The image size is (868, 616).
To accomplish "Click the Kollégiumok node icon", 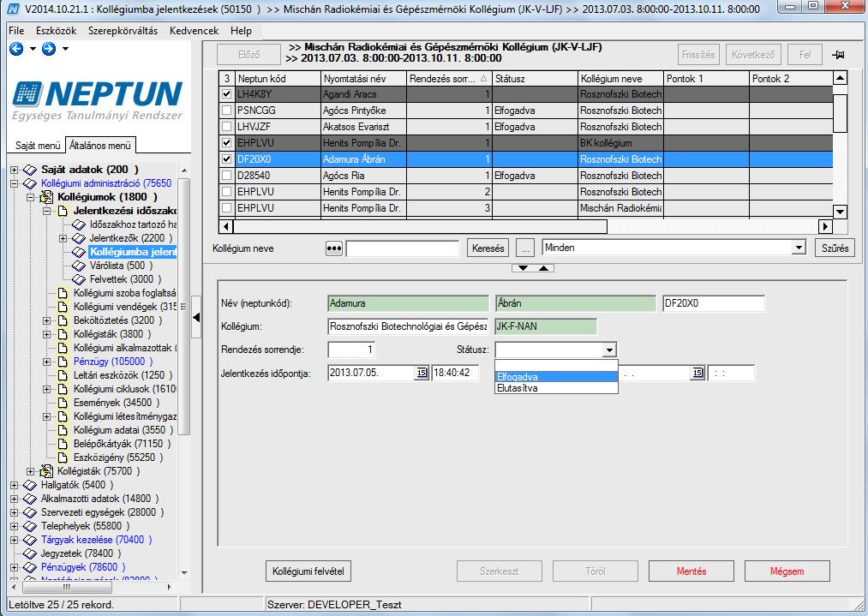I will click(48, 197).
